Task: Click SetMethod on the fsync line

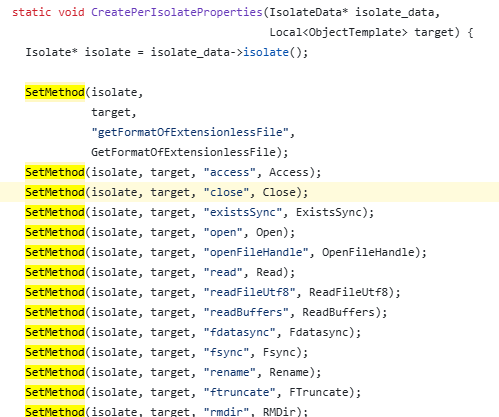Action: (55, 352)
